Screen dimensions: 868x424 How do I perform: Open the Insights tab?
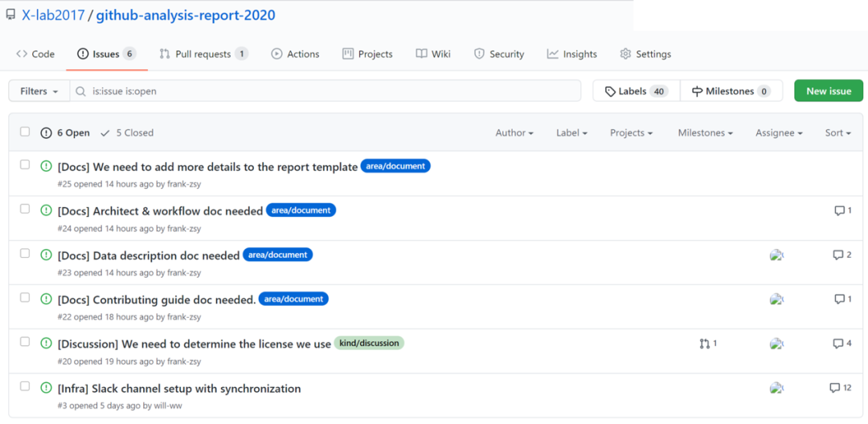click(x=572, y=54)
